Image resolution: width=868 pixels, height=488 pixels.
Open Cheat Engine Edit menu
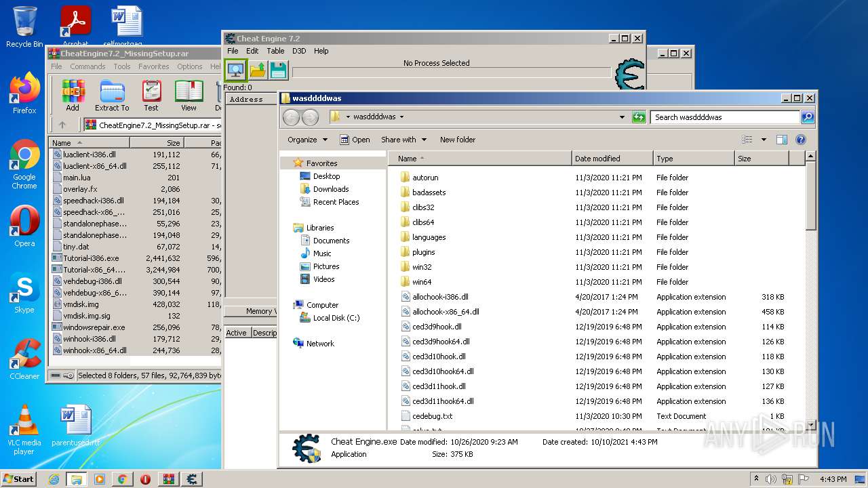tap(252, 51)
